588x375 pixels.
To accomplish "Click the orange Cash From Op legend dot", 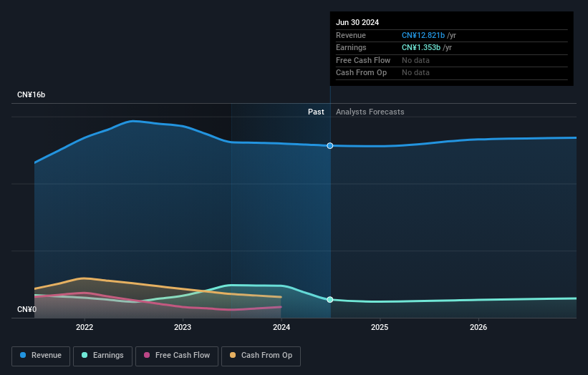I will 233,355.
